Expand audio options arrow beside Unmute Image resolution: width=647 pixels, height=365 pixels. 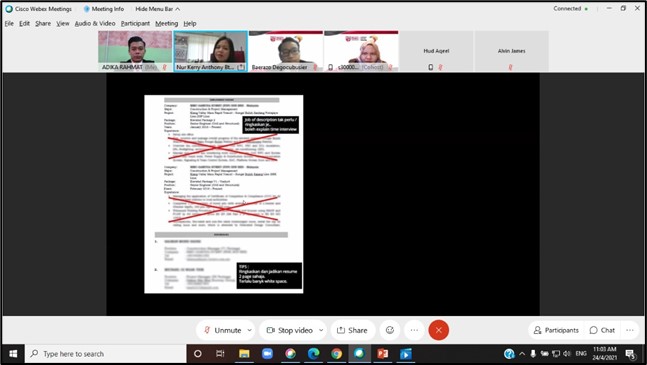pyautogui.click(x=249, y=330)
